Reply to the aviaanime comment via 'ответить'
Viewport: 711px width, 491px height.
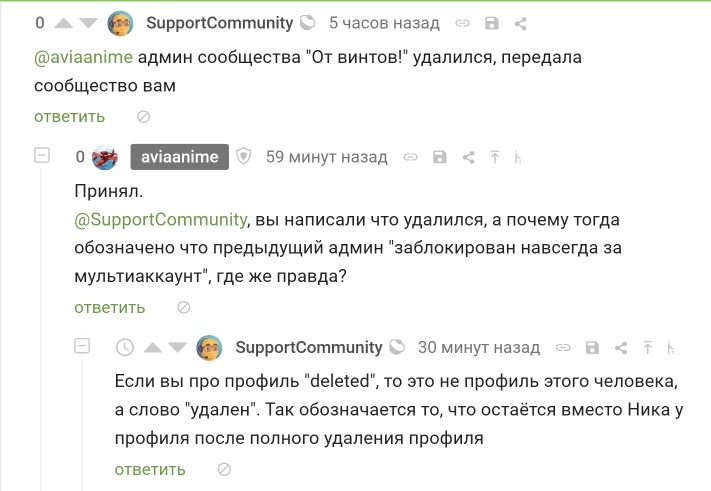click(109, 307)
